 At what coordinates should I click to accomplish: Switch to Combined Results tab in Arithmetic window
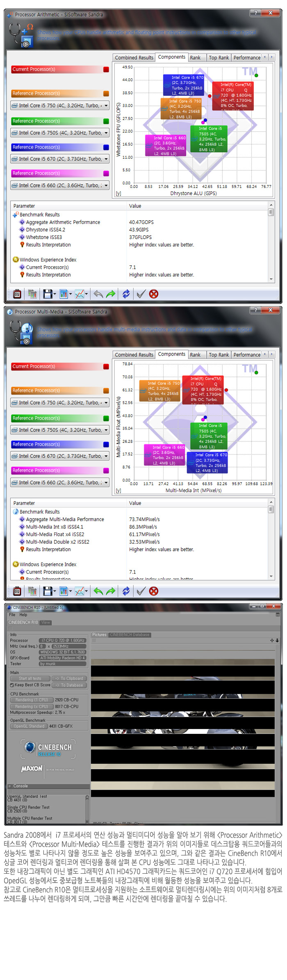point(134,57)
